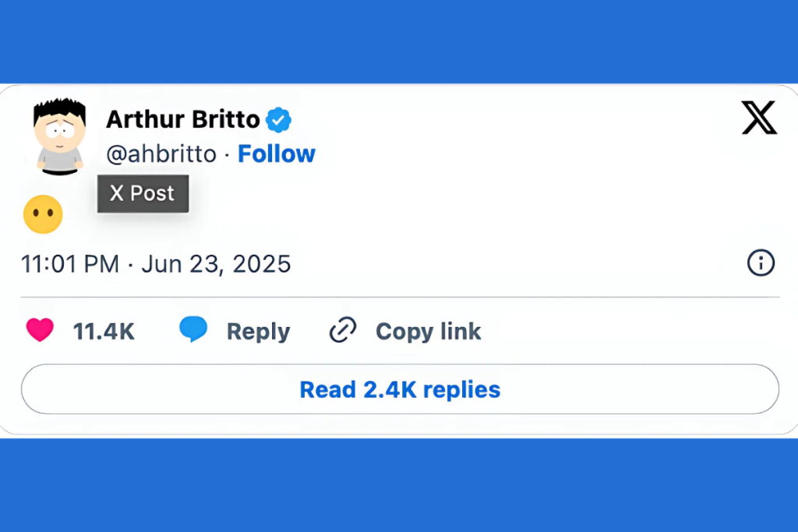
Task: Open the 11:01 PM Jun 23, 2025 timestamp
Action: point(156,264)
